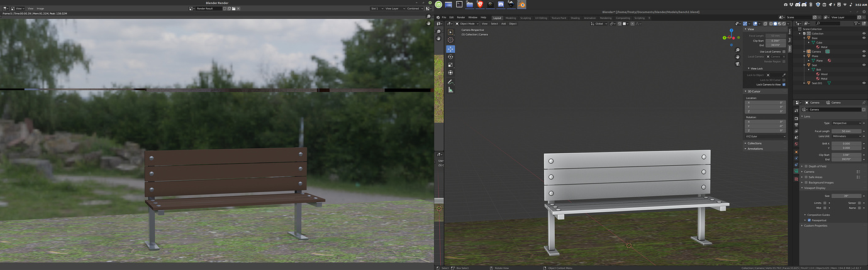Switch to rendered viewport shading mode
The image size is (868, 270).
[784, 24]
